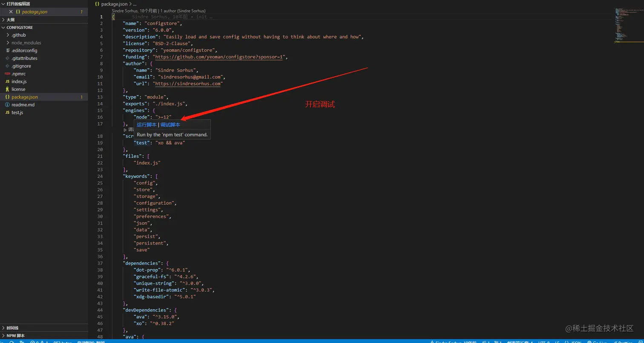
Task: Click line number 24 in the gutter
Action: (100, 176)
